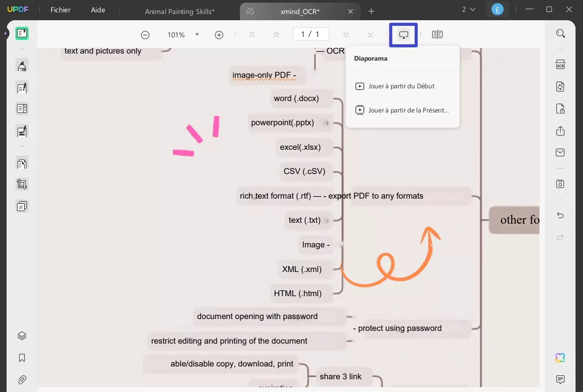Open the UPDF AI assistant icon
Viewport: 583px width, 392px height.
click(x=560, y=358)
